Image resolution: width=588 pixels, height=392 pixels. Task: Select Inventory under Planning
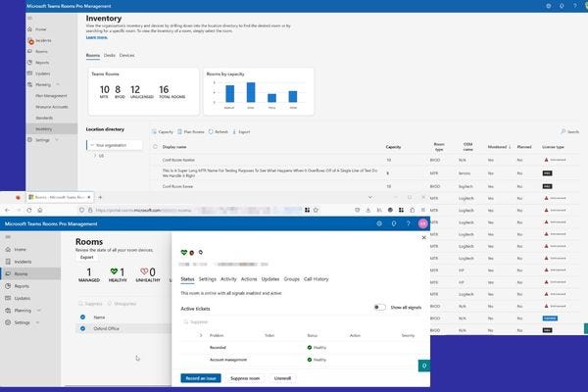click(51, 129)
